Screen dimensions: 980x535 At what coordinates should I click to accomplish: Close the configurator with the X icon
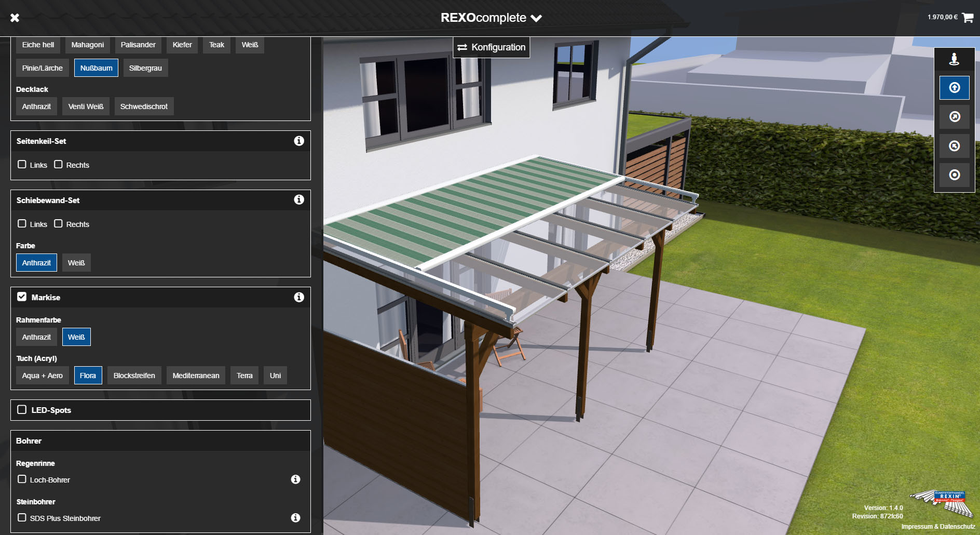[15, 18]
